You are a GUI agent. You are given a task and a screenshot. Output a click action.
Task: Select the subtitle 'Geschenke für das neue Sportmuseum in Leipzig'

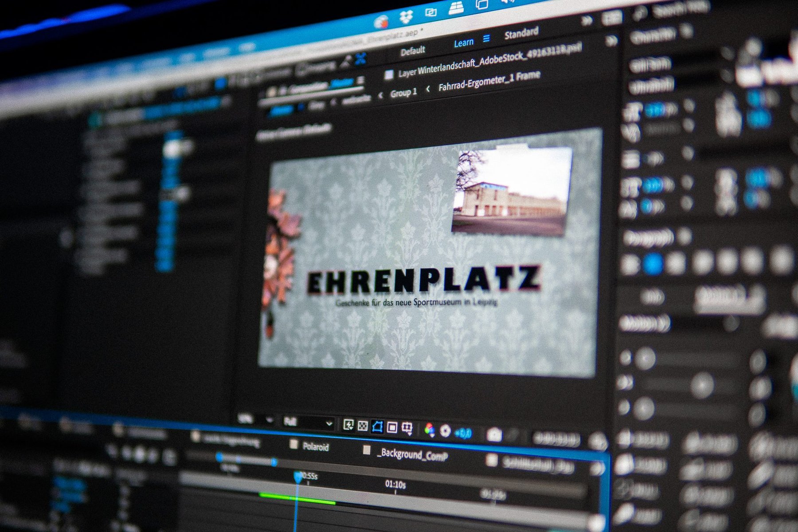tap(416, 302)
